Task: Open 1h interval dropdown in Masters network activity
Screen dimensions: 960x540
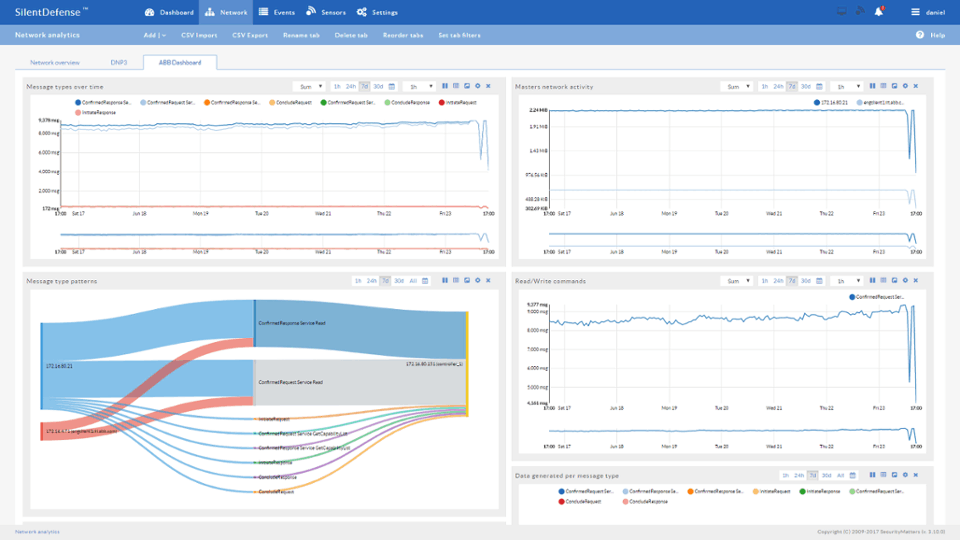Action: pos(848,86)
